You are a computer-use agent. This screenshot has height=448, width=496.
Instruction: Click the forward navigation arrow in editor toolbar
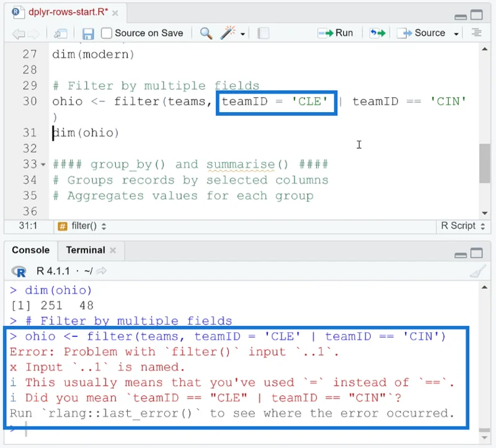click(33, 33)
